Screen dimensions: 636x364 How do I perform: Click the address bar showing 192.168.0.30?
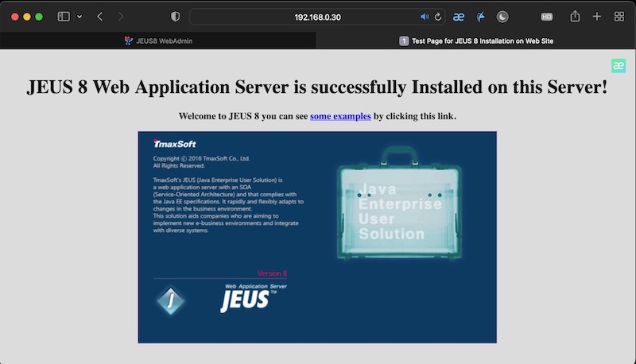click(x=316, y=17)
